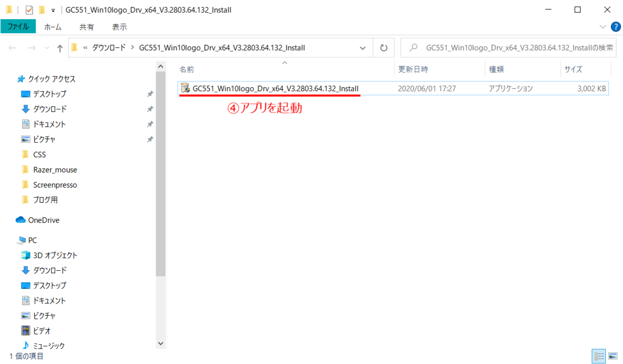Viewport: 623px width, 364px height.
Task: Select OneDrive in the navigation pane
Action: [x=44, y=220]
